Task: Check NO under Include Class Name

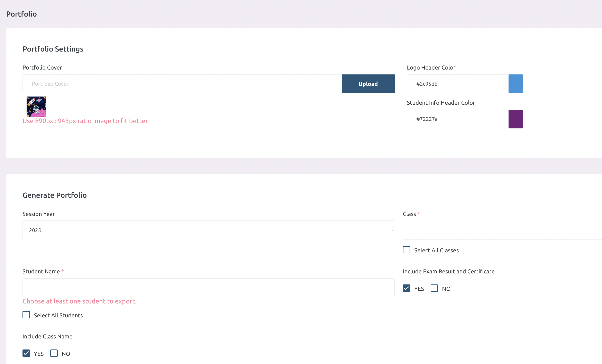Action: 54,353
